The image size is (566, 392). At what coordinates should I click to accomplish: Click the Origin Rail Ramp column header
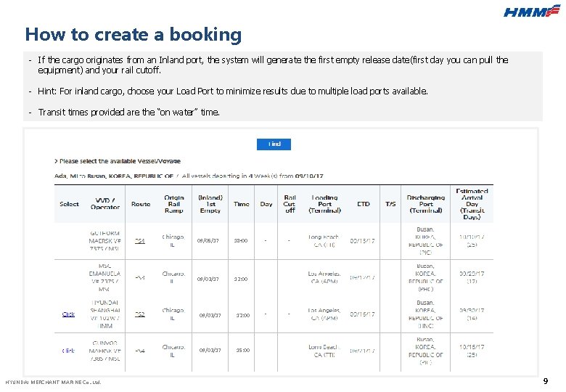(x=173, y=204)
